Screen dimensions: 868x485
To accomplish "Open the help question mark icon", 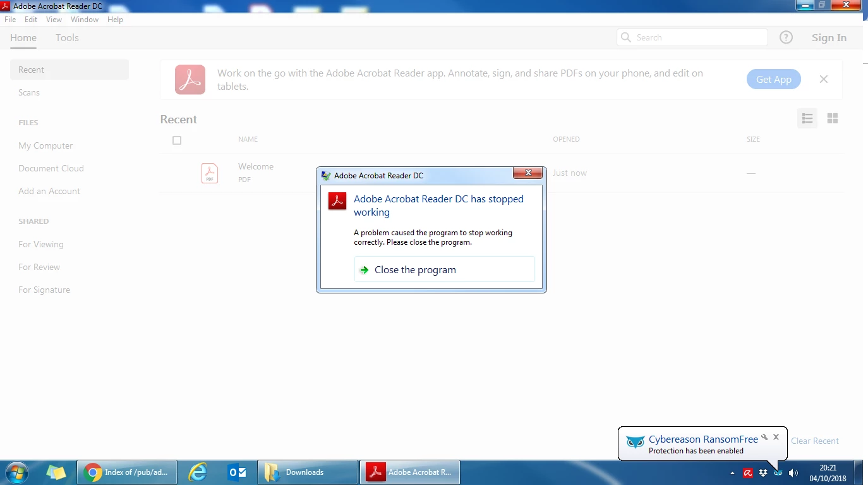I will click(x=786, y=37).
